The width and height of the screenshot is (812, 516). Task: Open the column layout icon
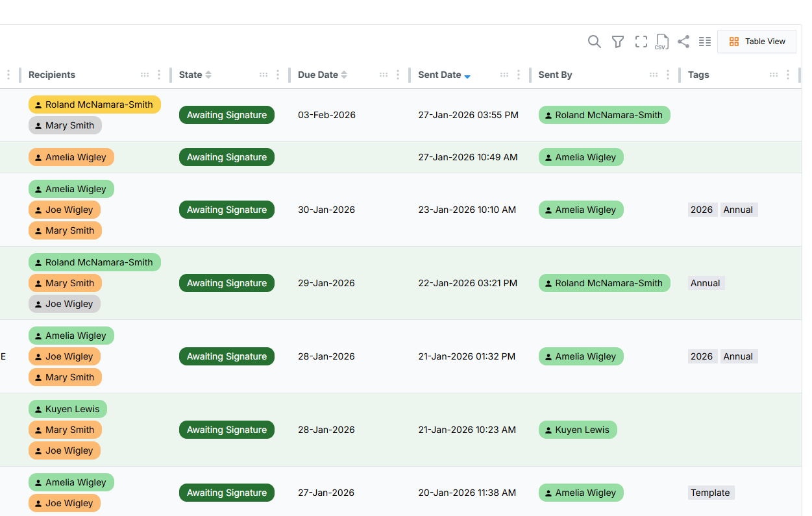705,42
